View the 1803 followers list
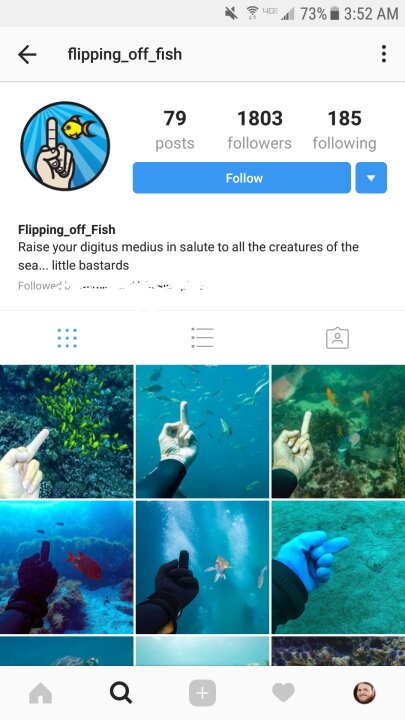Screen dimensions: 405x720 (259, 130)
